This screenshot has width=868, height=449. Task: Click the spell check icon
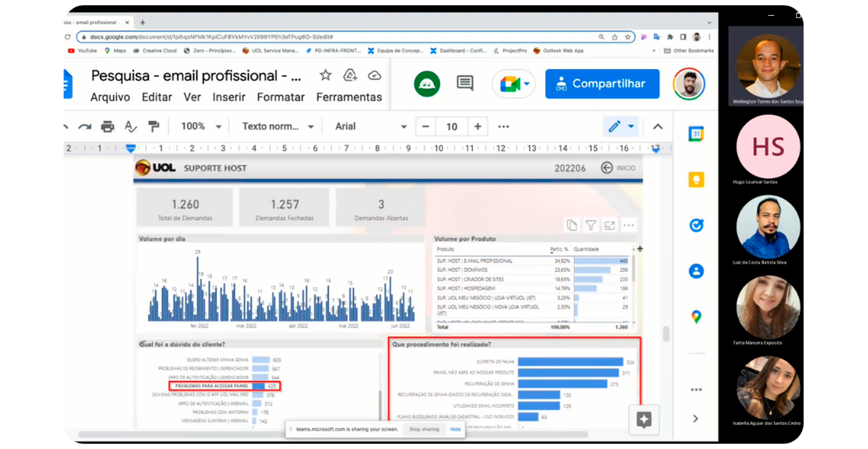coord(130,126)
